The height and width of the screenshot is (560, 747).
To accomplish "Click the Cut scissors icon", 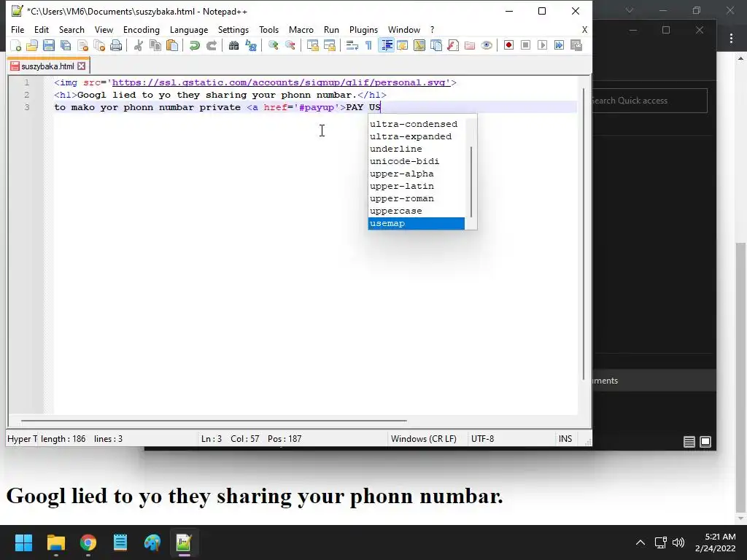I will coord(138,45).
